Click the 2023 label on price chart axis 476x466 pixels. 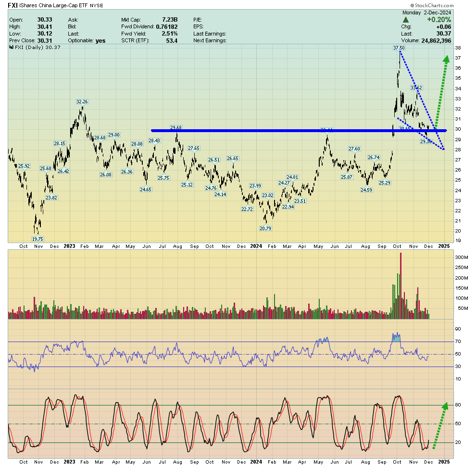70,246
